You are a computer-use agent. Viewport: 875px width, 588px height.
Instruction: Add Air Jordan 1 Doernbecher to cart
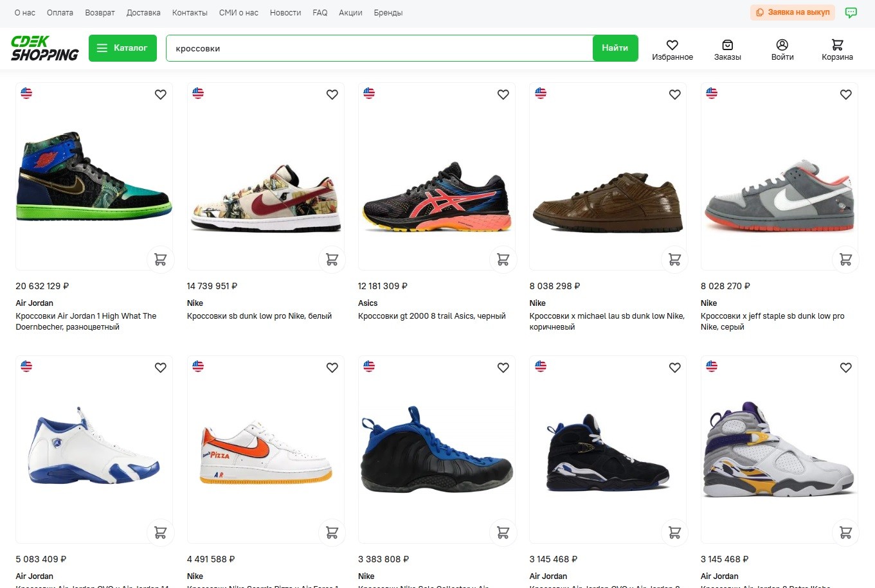[160, 260]
